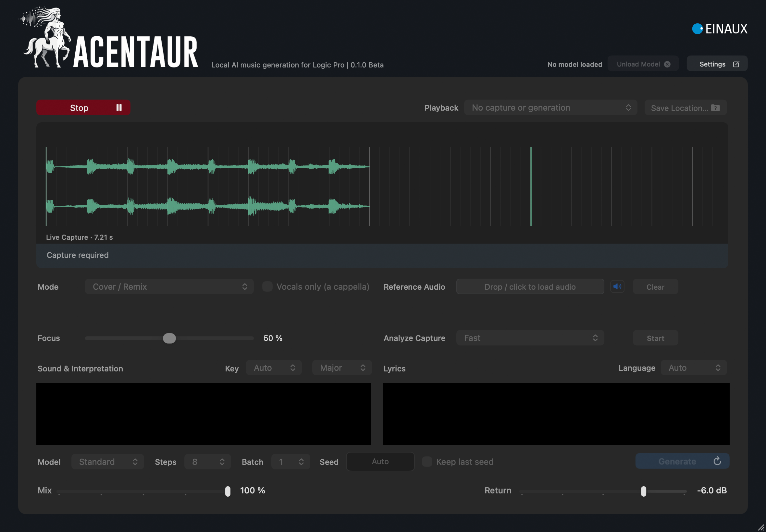Click the Drop / click to load audio field
Viewport: 766px width, 532px height.
[530, 287]
